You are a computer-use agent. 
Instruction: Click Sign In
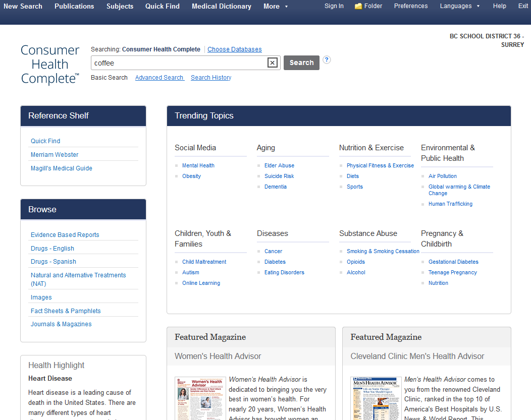pos(334,6)
